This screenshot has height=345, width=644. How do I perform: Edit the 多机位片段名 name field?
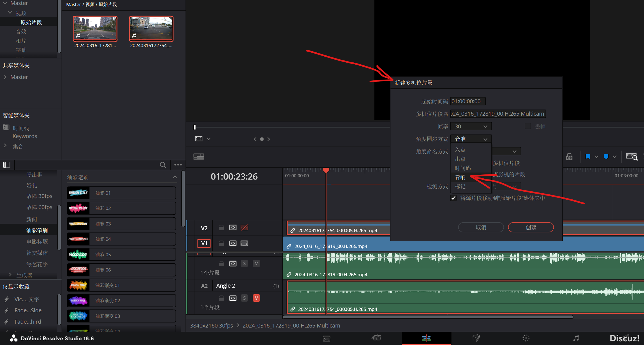498,114
